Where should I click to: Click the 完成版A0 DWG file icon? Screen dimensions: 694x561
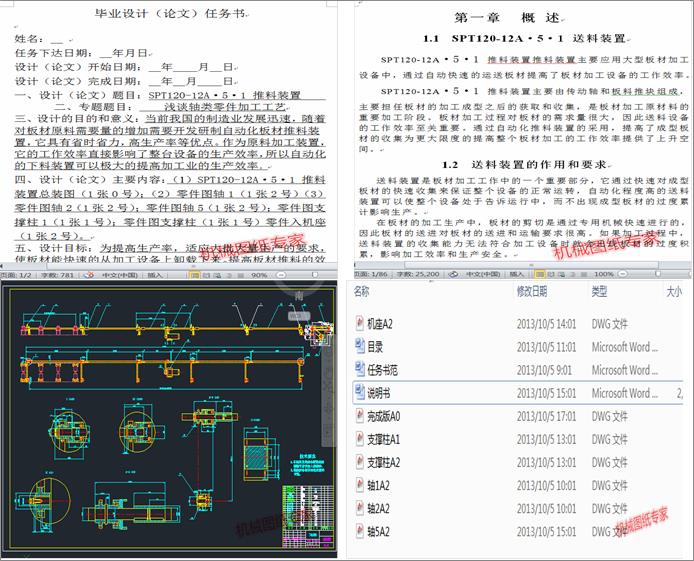(359, 416)
